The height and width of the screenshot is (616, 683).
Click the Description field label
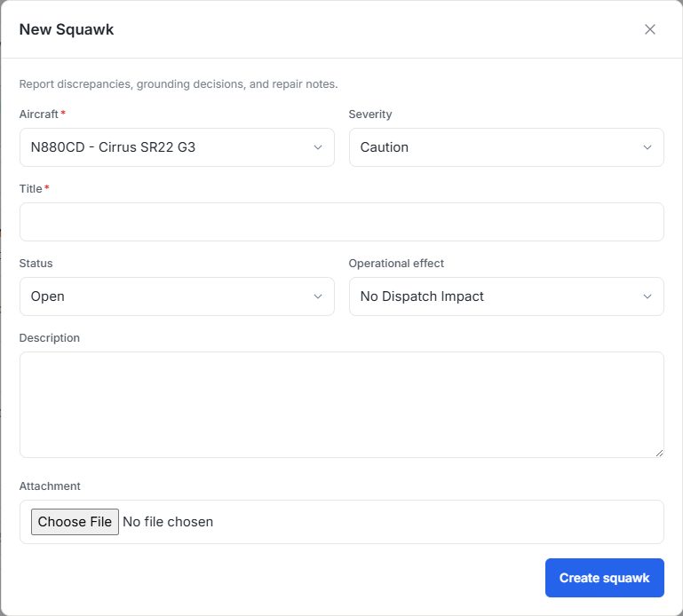click(49, 338)
